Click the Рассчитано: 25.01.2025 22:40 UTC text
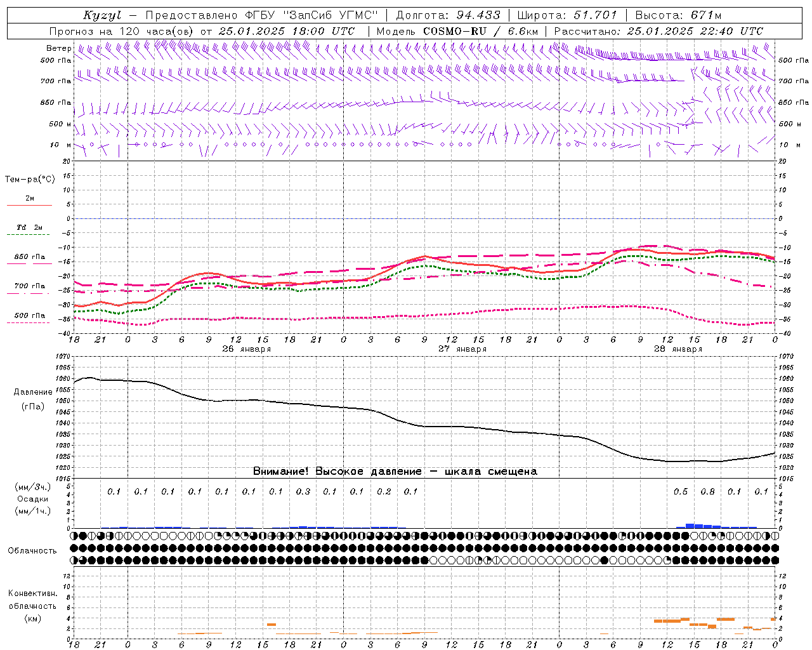The width and height of the screenshot is (812, 650). 658,31
